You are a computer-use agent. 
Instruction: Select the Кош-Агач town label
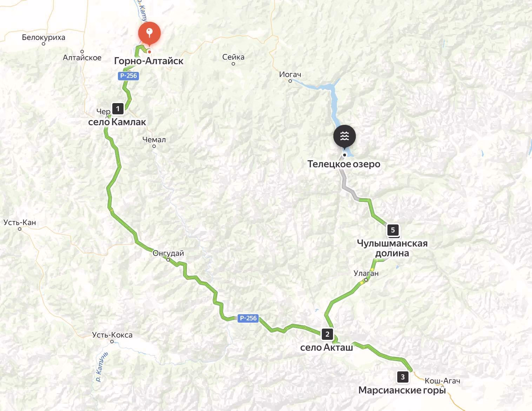442,381
